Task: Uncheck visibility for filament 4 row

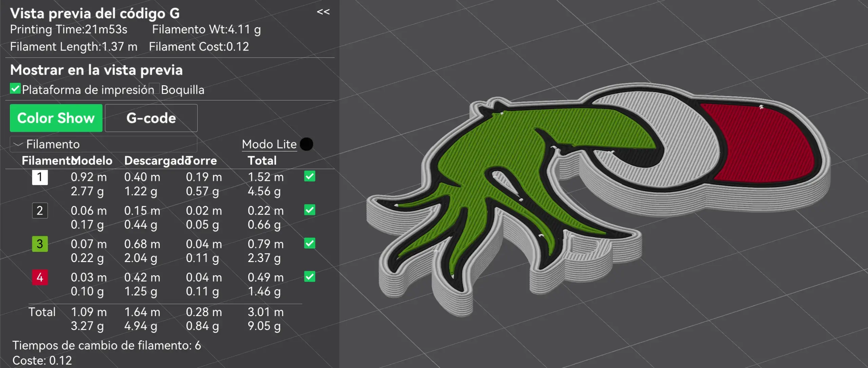Action: 310,276
